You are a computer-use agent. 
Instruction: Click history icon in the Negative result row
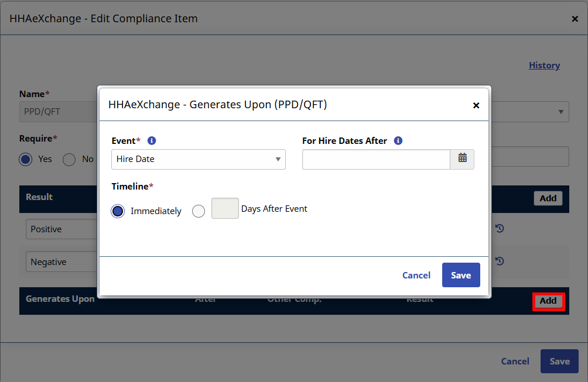(500, 261)
